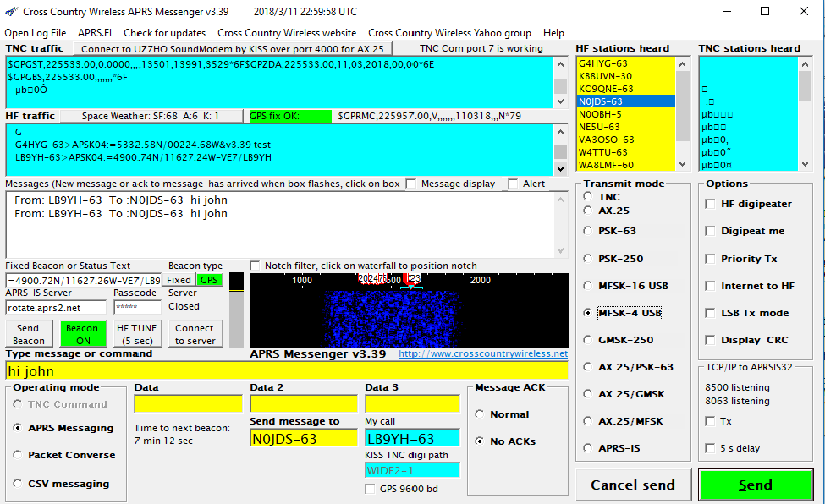Check the GPS 9600 bd checkbox

370,489
